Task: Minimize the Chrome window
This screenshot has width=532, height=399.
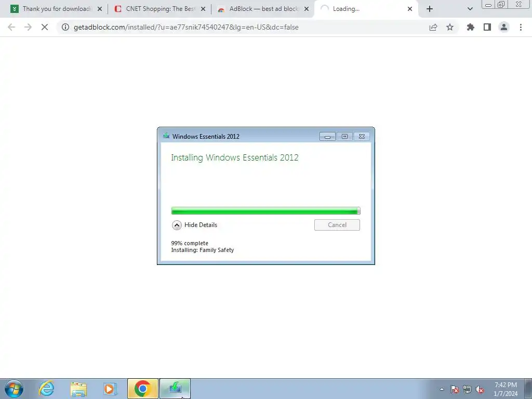Action: (488, 4)
